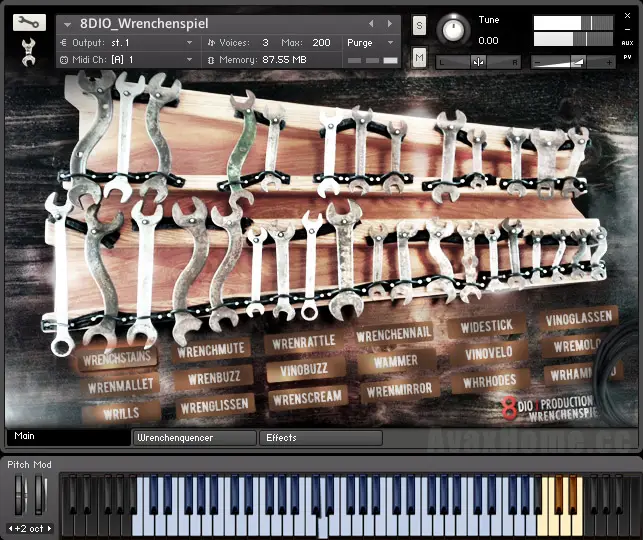
Task: Select WRENCHMUTE articulation
Action: pyautogui.click(x=211, y=351)
